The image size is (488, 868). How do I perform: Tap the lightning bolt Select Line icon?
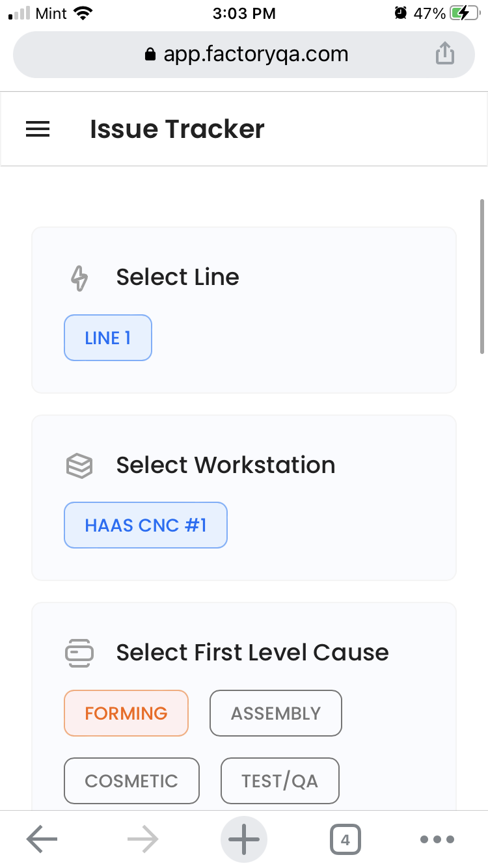[79, 278]
